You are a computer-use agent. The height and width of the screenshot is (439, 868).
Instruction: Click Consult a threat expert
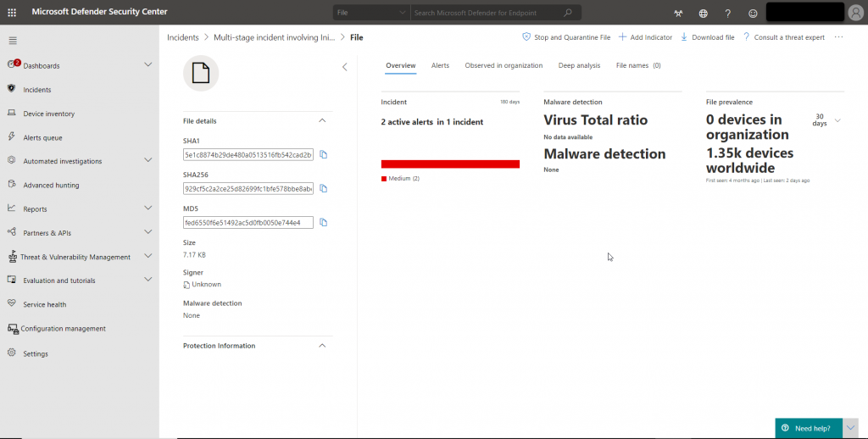click(784, 37)
